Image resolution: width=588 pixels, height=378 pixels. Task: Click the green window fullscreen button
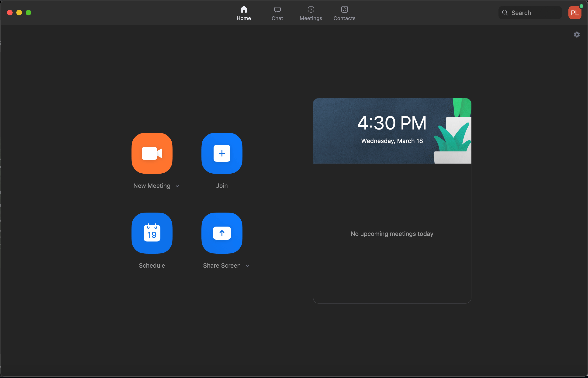[x=28, y=13]
